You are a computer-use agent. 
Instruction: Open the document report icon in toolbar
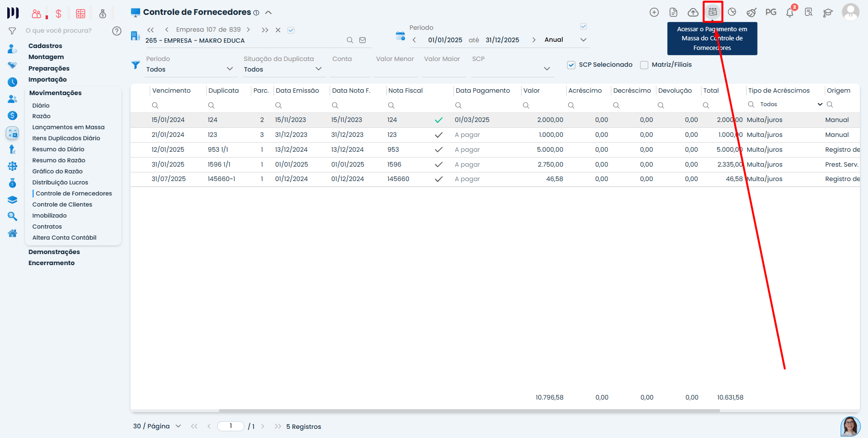click(x=673, y=12)
